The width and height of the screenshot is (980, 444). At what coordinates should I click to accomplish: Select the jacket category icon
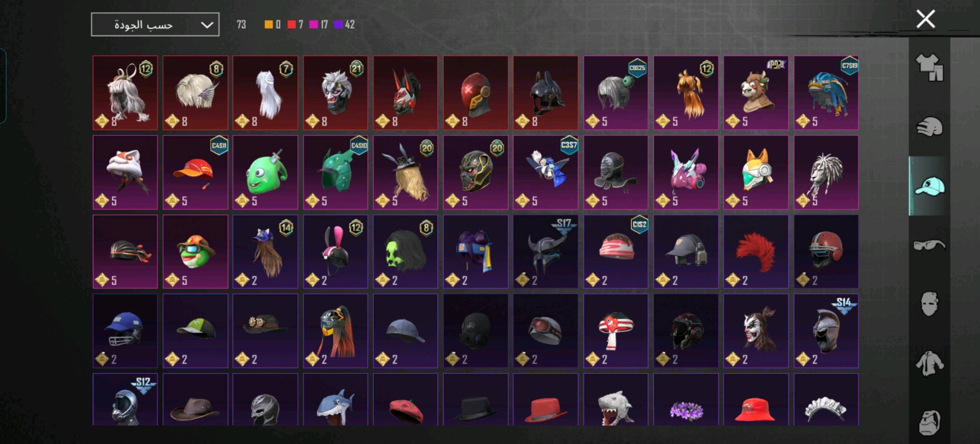[929, 363]
